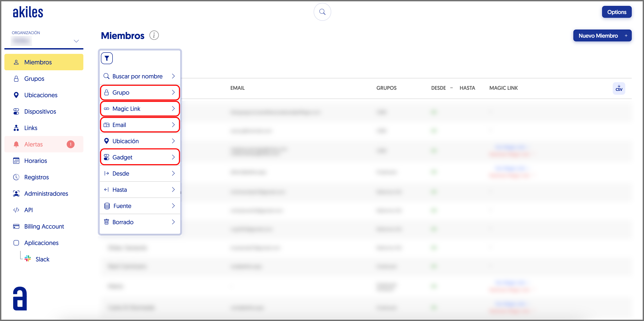Open the Fuente filter submenu

(x=140, y=206)
